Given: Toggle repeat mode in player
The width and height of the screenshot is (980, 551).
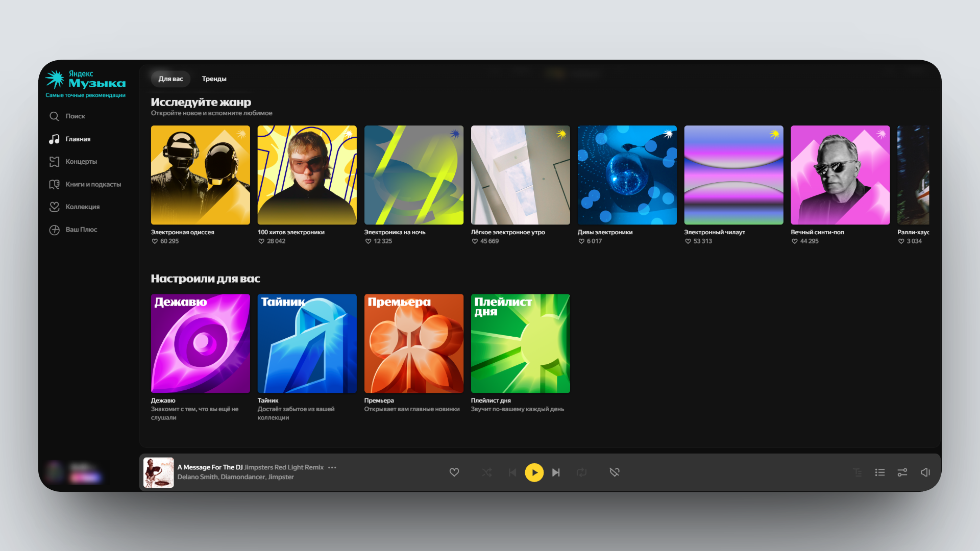Looking at the screenshot, I should point(581,472).
